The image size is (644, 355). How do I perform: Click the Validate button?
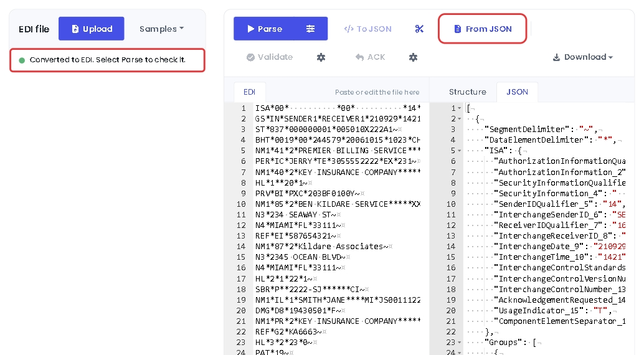pos(270,57)
